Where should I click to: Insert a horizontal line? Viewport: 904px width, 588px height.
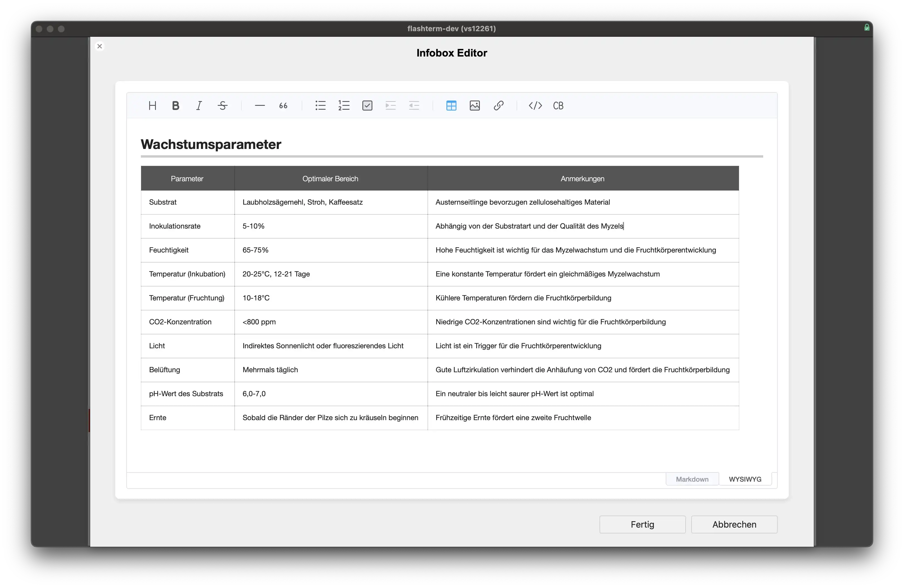click(x=260, y=106)
